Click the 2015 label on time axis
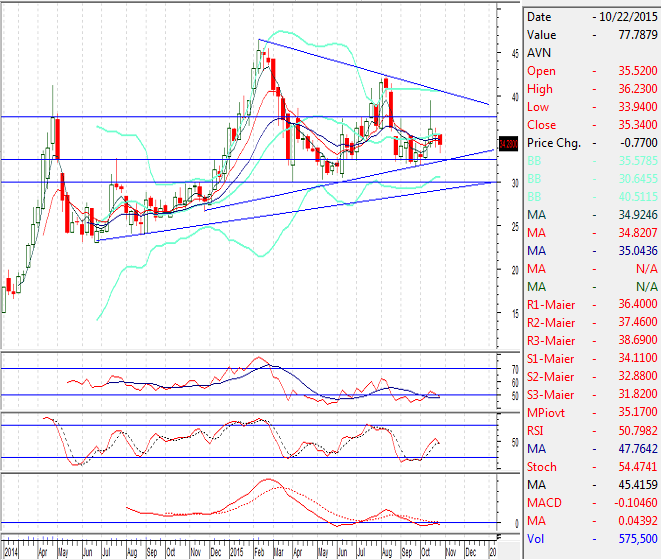This screenshot has height=560, width=661. click(x=236, y=552)
